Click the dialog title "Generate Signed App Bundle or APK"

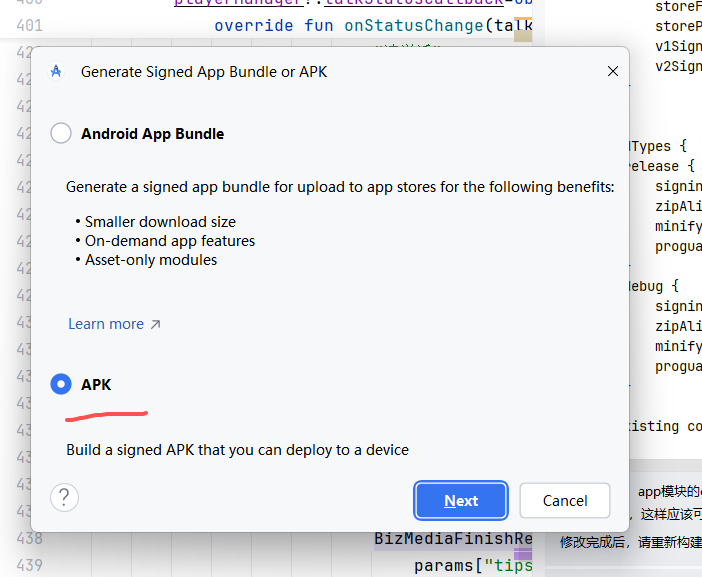pyautogui.click(x=204, y=72)
